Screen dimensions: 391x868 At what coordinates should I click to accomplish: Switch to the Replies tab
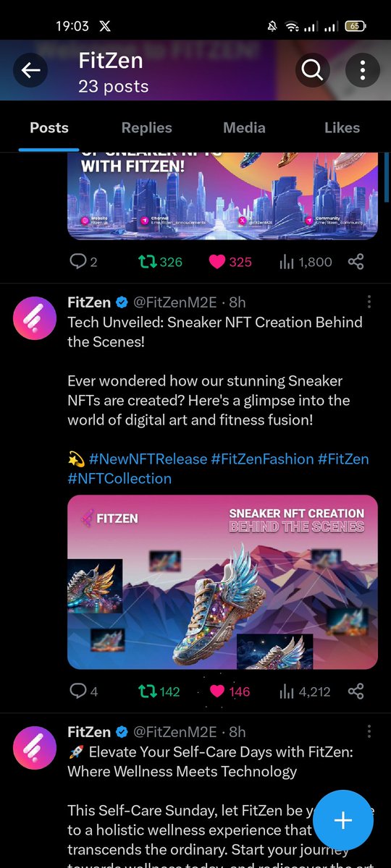[147, 128]
